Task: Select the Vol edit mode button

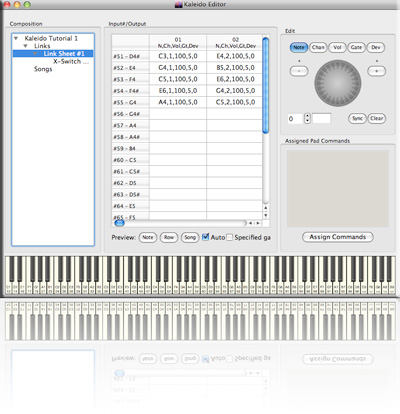Action: pos(337,47)
